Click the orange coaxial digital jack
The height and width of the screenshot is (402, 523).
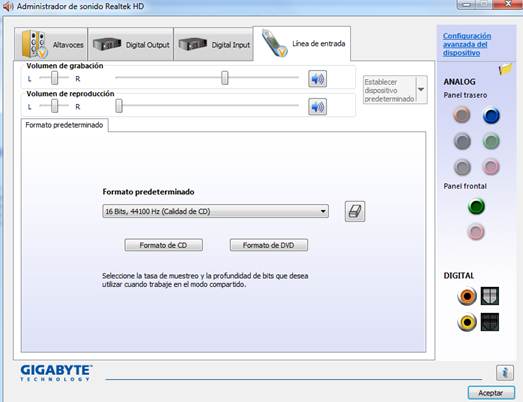click(x=467, y=296)
